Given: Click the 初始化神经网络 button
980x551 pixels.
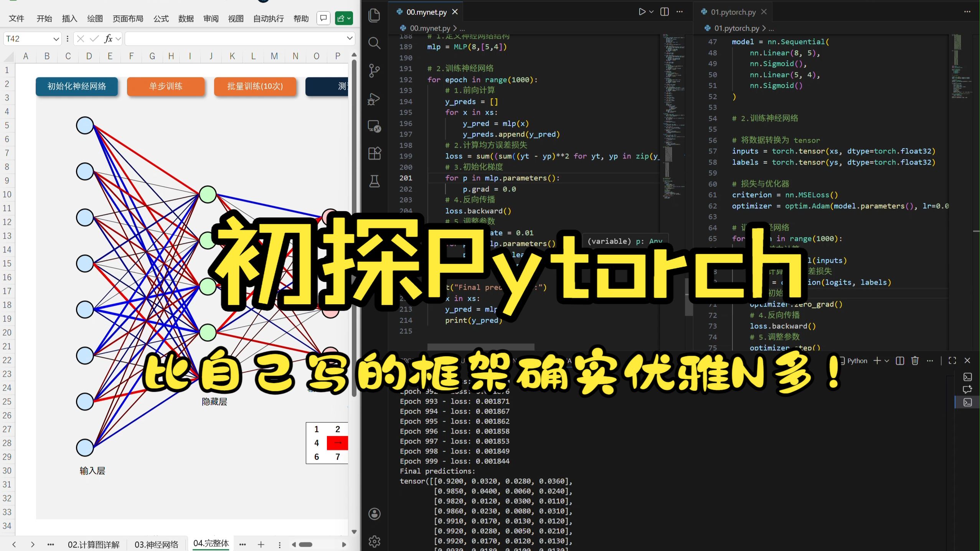Looking at the screenshot, I should pyautogui.click(x=77, y=86).
